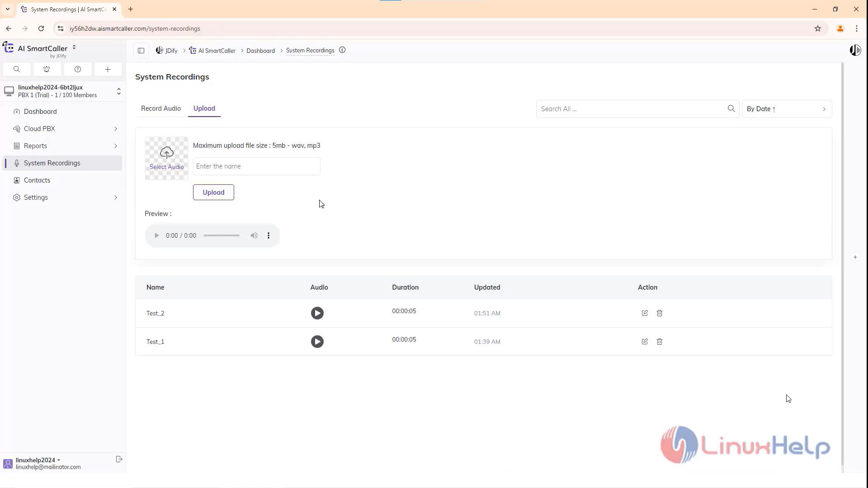The height and width of the screenshot is (488, 868).
Task: Edit the Test_1 recording
Action: coord(645,342)
